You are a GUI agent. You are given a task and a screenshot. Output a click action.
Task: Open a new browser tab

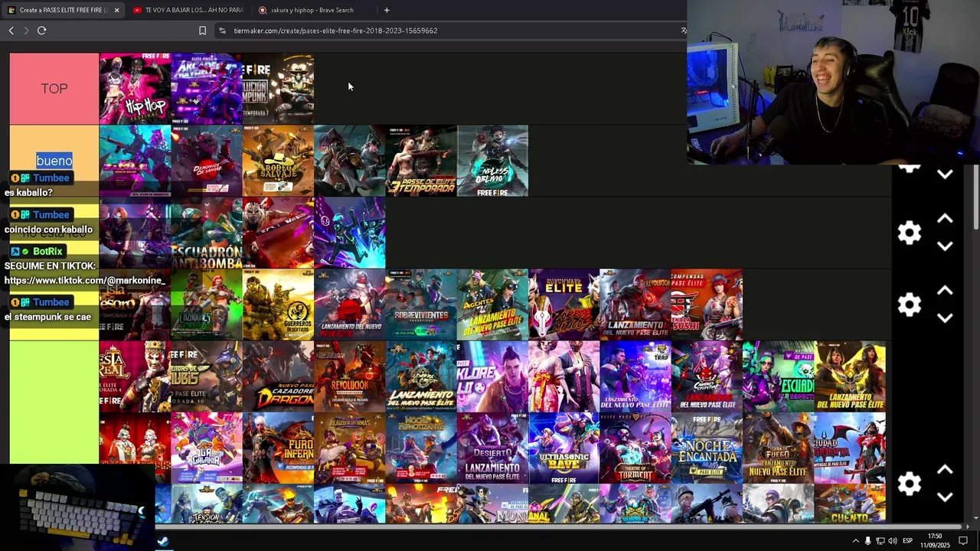click(x=387, y=10)
